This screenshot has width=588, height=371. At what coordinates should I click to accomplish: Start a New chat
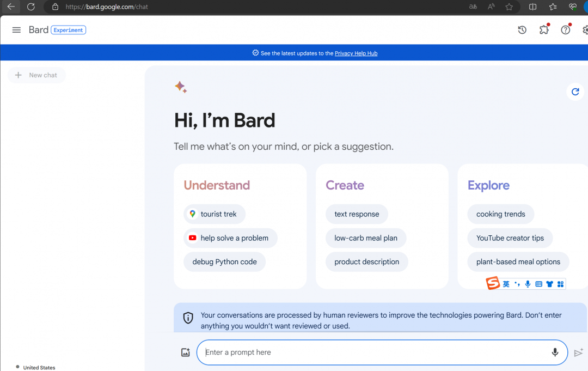[x=36, y=75]
